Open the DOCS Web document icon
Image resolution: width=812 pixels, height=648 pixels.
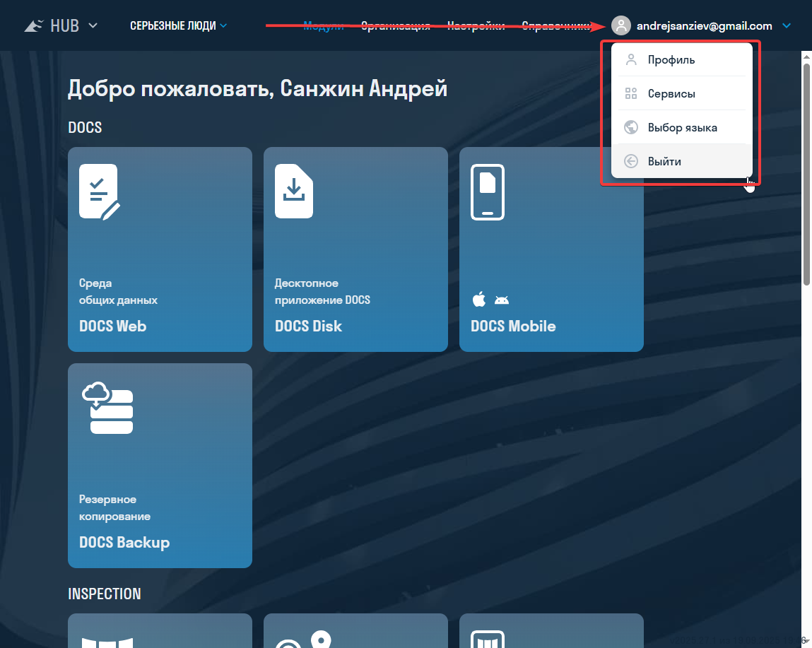click(99, 192)
